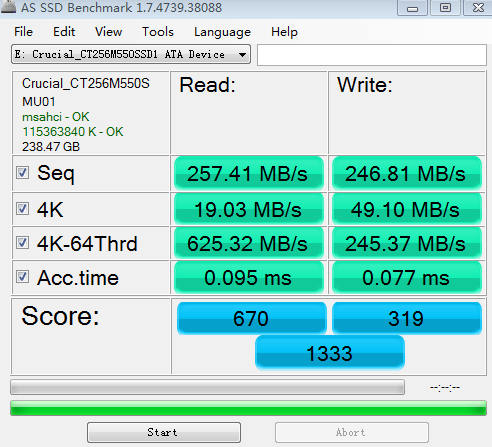Open the Language menu
This screenshot has width=492, height=447.
(222, 32)
